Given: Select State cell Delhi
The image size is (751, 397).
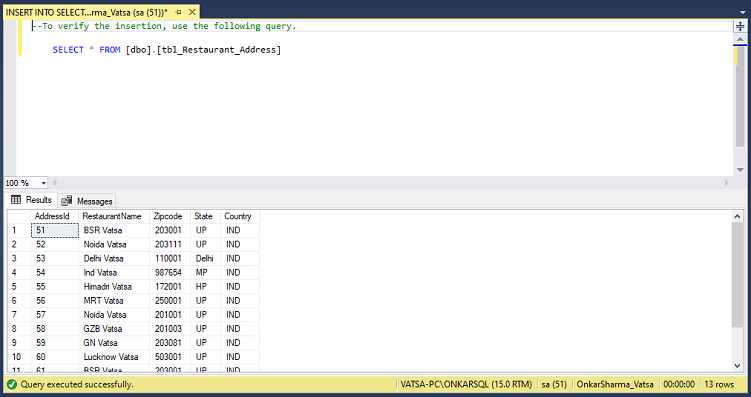Looking at the screenshot, I should [x=205, y=259].
